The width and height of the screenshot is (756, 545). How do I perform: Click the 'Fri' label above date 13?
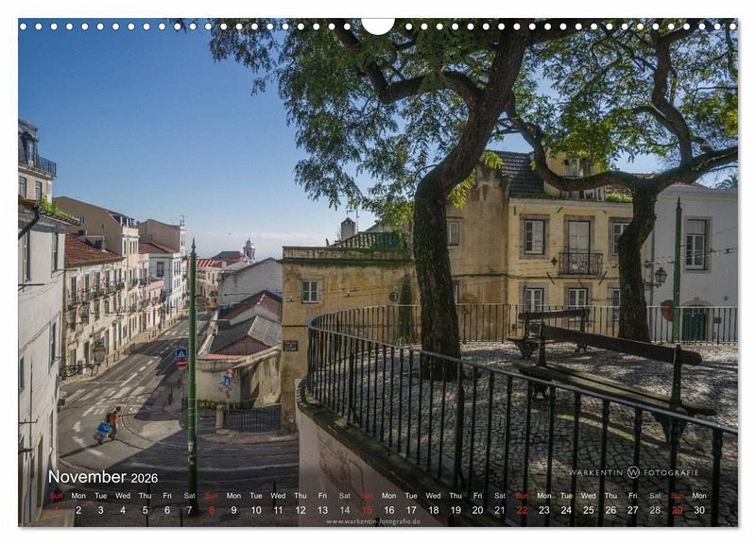tap(322, 495)
